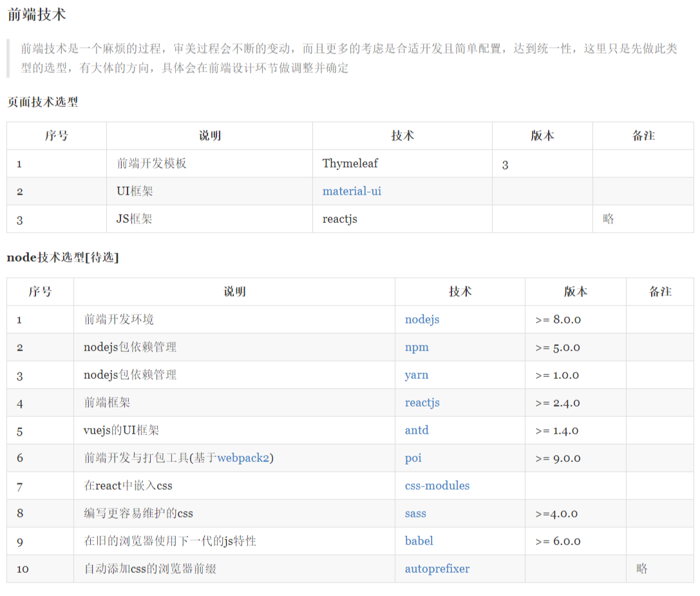Select the heading 前端技术
Screen dimensions: 700x596
coord(37,14)
